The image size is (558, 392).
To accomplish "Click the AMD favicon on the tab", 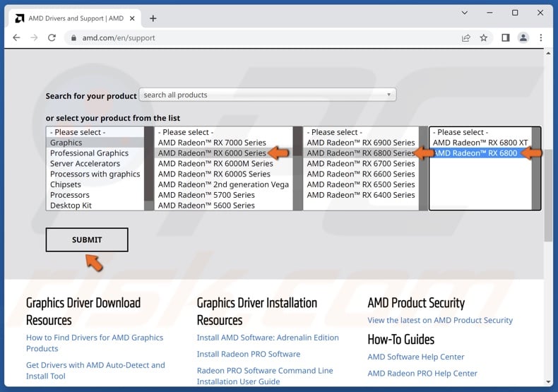I will (x=20, y=18).
